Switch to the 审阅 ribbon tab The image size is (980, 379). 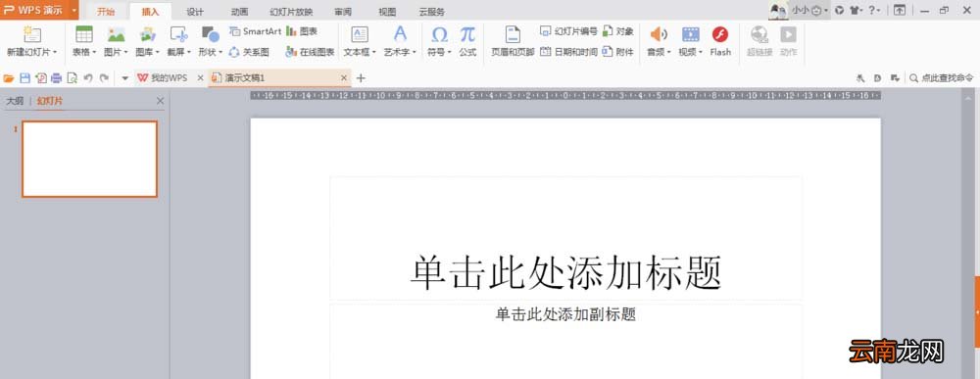342,12
